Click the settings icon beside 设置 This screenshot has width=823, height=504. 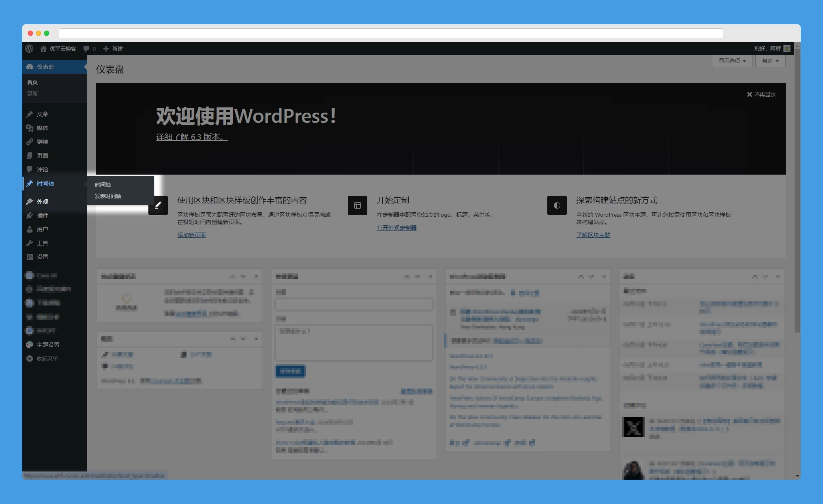[30, 257]
